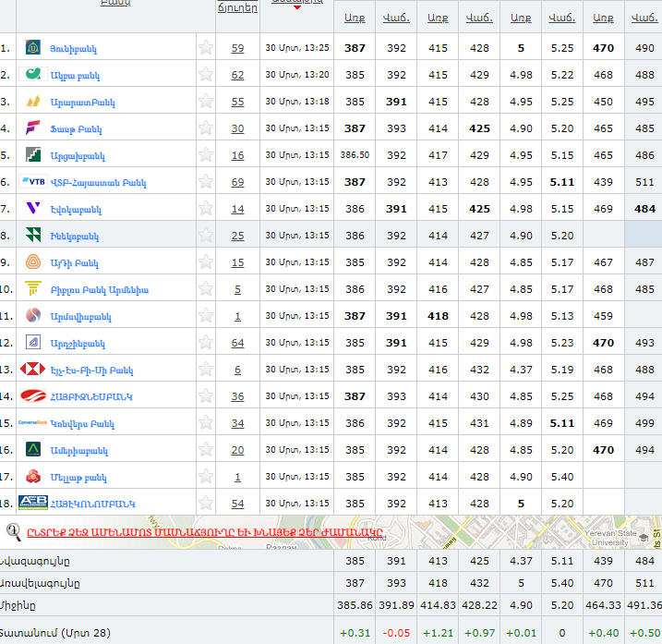Image resolution: width=662 pixels, height=644 pixels.
Task: Open the Ինեկոբանկ bank link
Action: [x=75, y=237]
